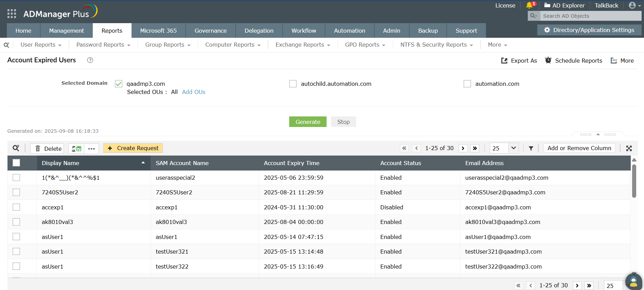This screenshot has height=290, width=644.
Task: Select row for 7240S5User2
Action: click(x=16, y=192)
